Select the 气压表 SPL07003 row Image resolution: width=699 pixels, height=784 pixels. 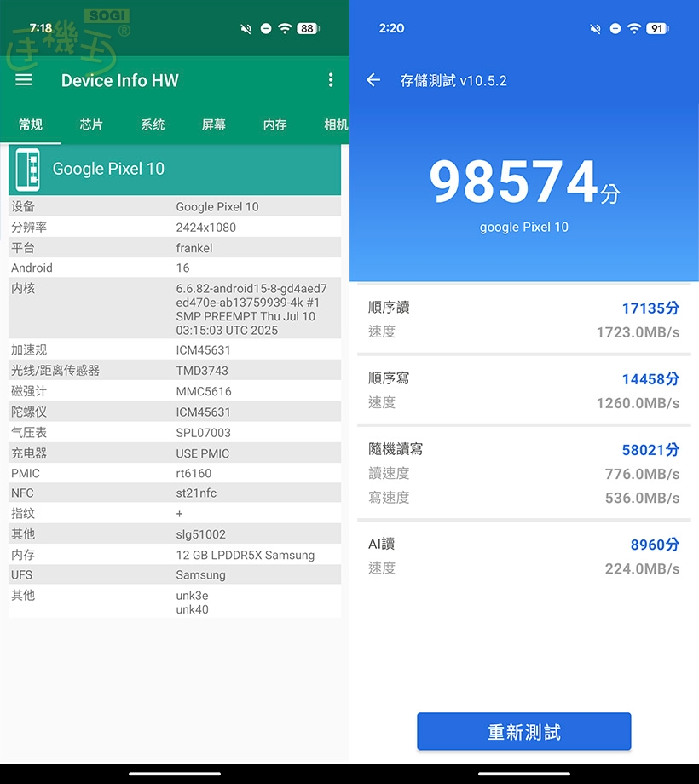point(175,432)
